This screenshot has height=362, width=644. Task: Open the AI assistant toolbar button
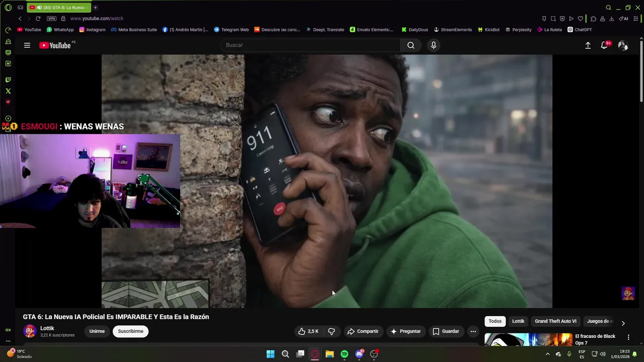(623, 19)
